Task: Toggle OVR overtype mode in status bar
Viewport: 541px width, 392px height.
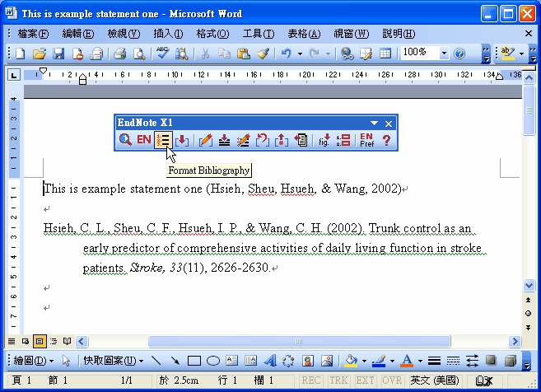Action: (x=392, y=380)
